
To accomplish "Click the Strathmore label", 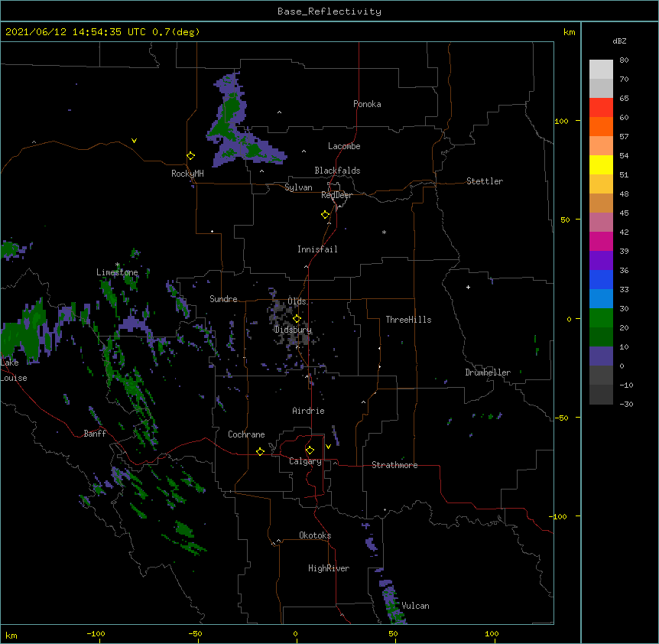I will tap(394, 465).
